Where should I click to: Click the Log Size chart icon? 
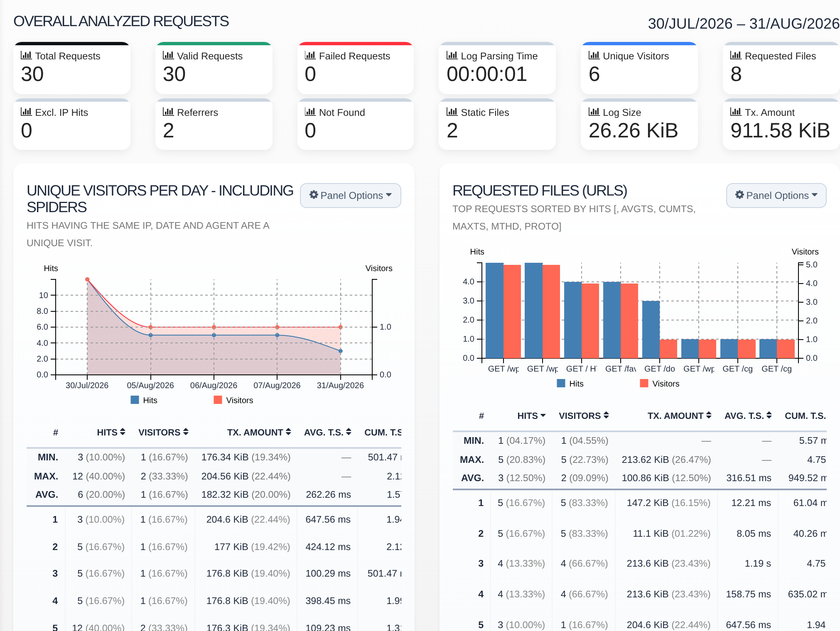pos(594,112)
